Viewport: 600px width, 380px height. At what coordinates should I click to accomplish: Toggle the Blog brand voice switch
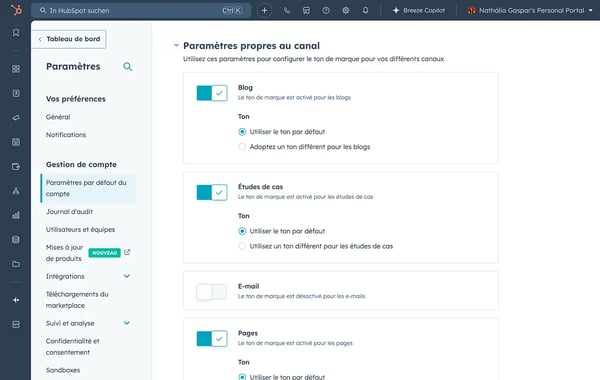pyautogui.click(x=212, y=93)
